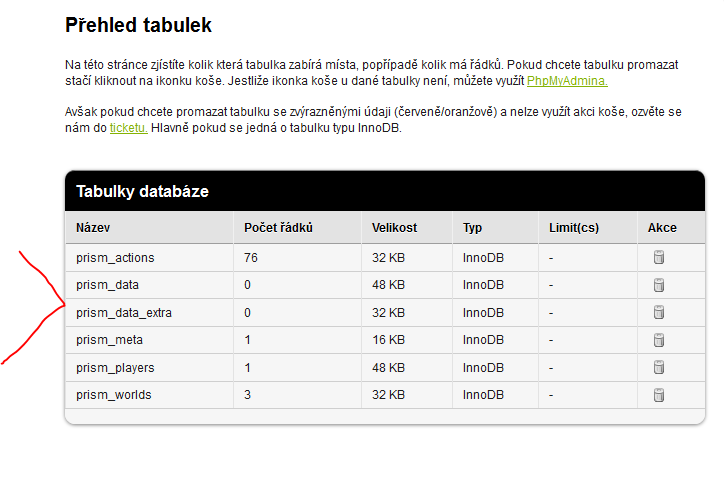This screenshot has height=484, width=724.
Task: Select the Velikost column header
Action: pyautogui.click(x=394, y=228)
